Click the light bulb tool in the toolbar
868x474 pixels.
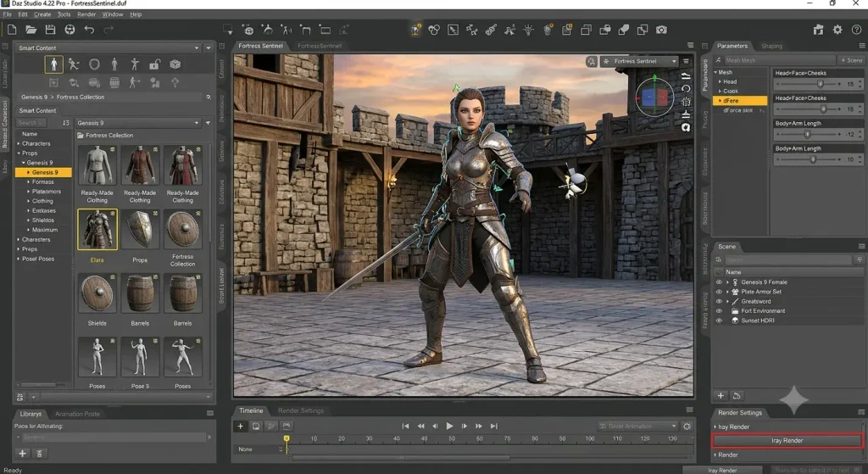529,30
